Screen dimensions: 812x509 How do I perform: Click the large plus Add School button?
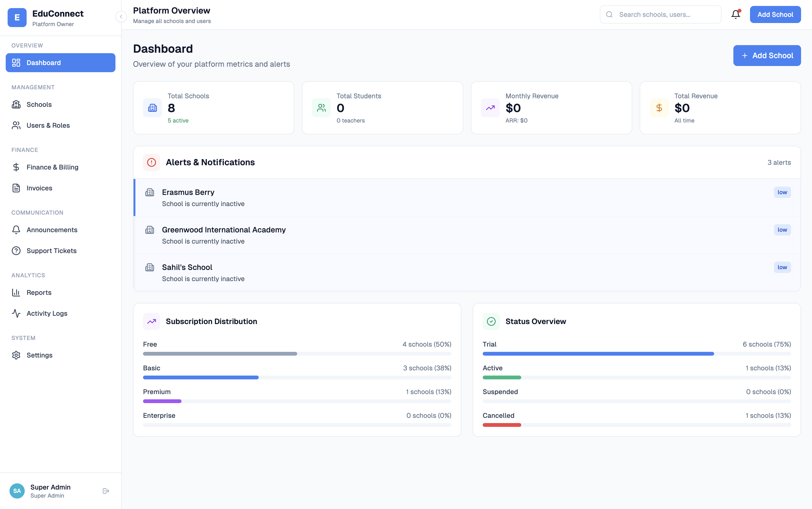(x=767, y=56)
